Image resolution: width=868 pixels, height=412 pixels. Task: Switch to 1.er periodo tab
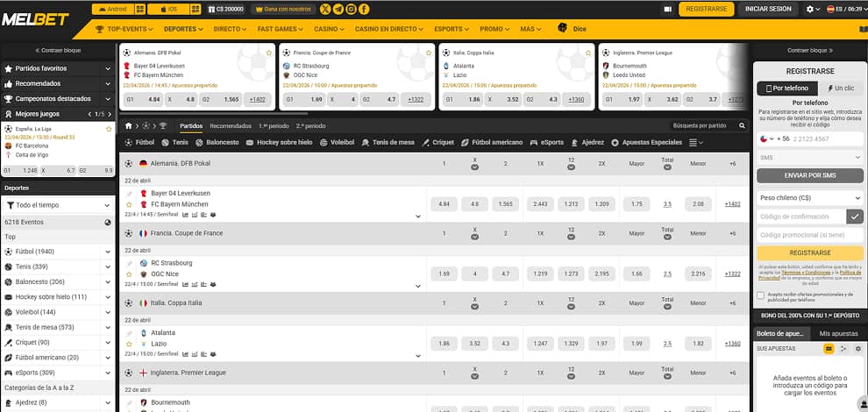(x=274, y=126)
